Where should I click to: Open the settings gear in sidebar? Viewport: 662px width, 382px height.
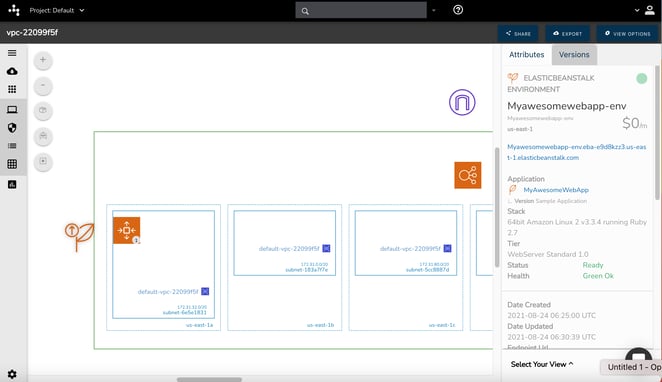12,374
